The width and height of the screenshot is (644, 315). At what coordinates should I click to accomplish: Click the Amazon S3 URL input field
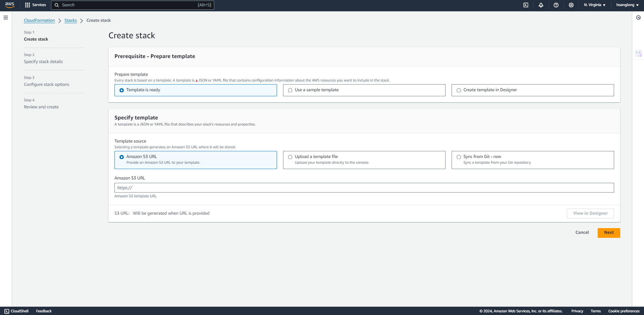coord(364,188)
